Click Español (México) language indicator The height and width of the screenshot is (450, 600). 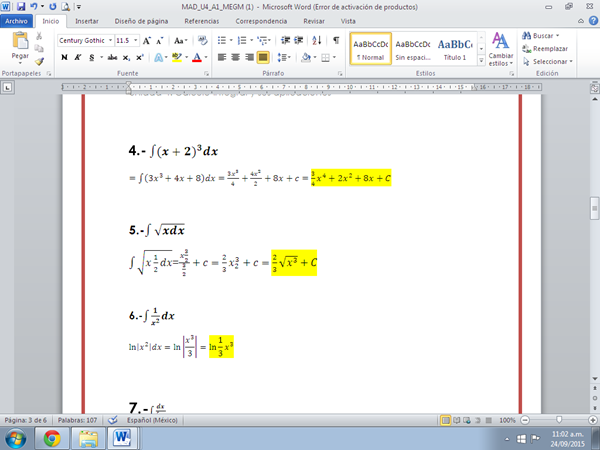pos(152,420)
